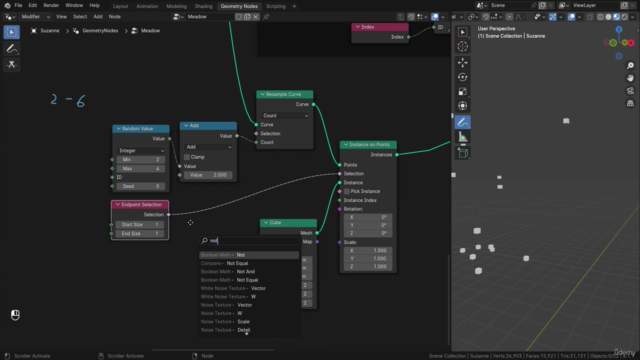Collapse the Endpoint Selection node
640x360 pixels.
(x=118, y=204)
